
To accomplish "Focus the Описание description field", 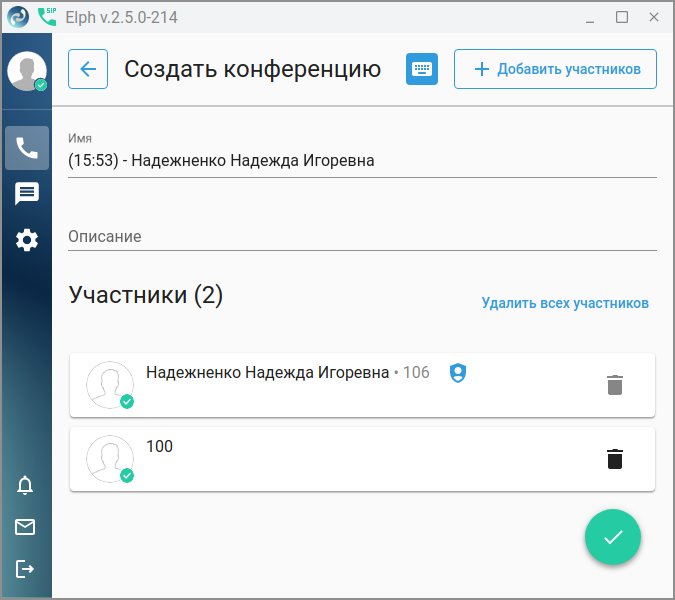I will tap(362, 236).
